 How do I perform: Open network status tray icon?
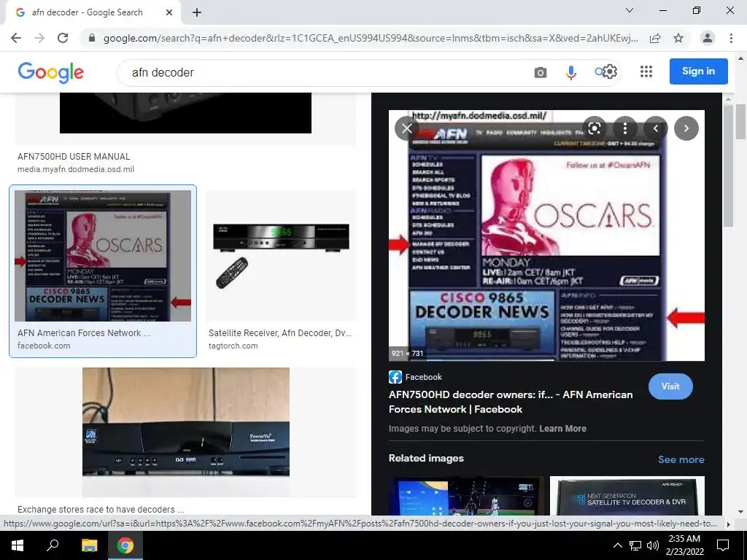[635, 545]
